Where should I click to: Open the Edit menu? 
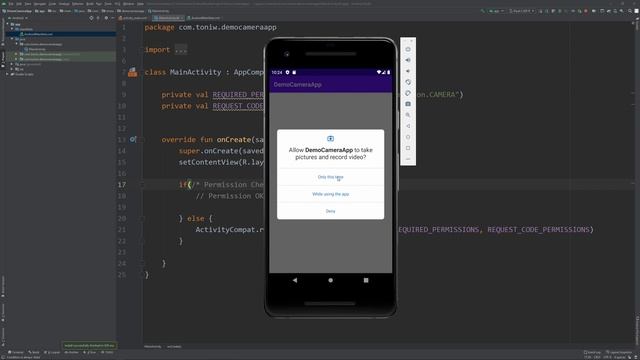point(19,4)
